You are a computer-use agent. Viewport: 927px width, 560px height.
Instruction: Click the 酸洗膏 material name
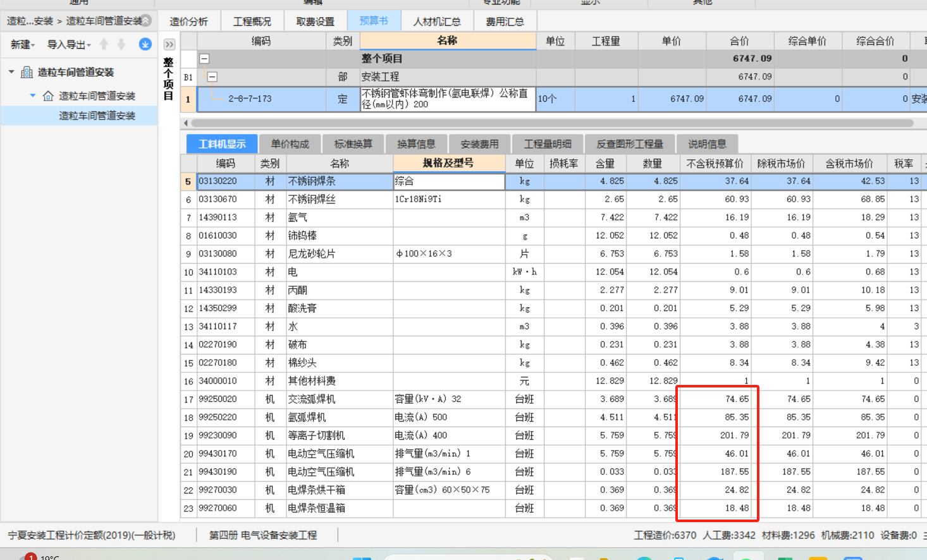pos(302,308)
